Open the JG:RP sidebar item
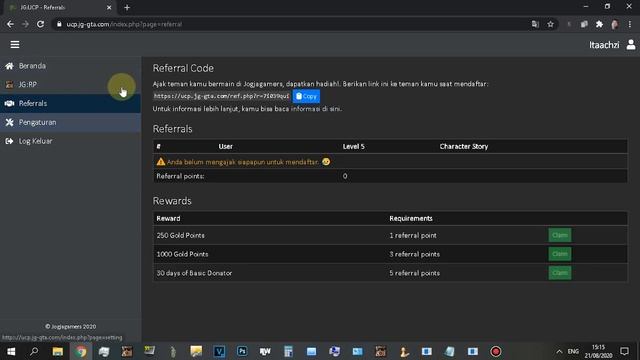The width and height of the screenshot is (640, 360). pyautogui.click(x=70, y=84)
